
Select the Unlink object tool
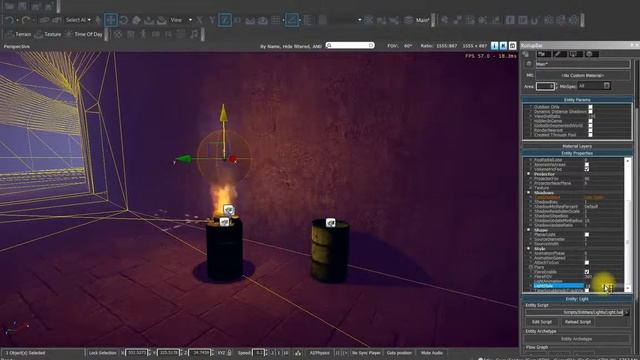[x=56, y=20]
